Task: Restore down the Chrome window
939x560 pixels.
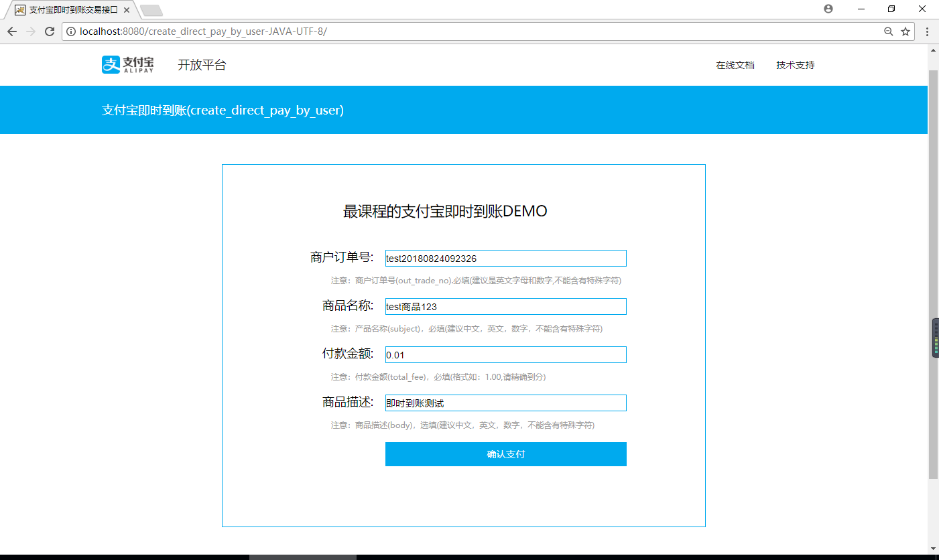Action: 891,9
